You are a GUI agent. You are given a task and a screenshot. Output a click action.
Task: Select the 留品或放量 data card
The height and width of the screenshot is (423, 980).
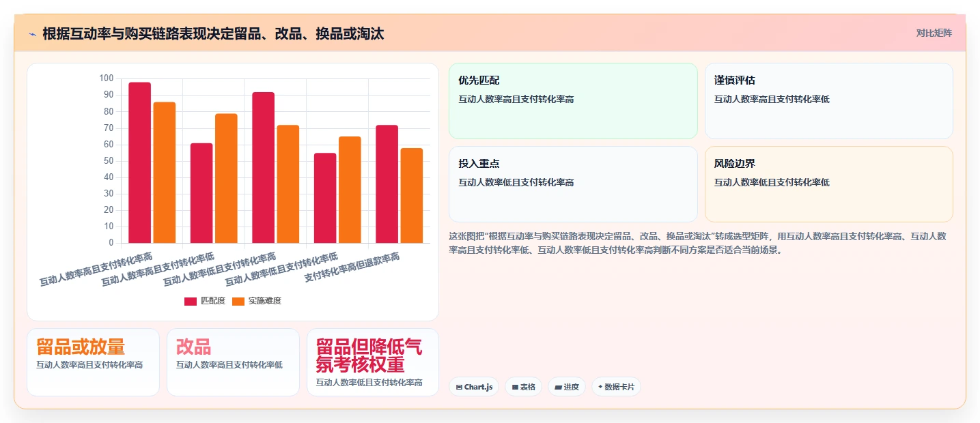[93, 362]
